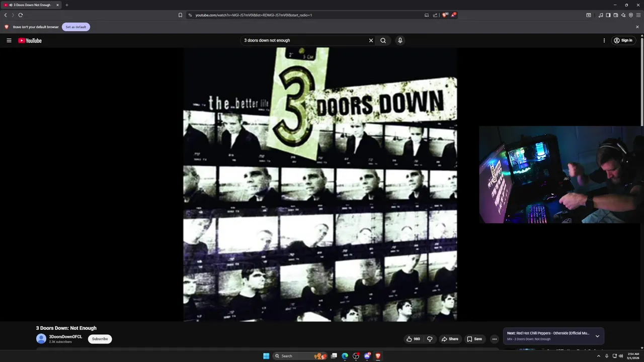Open Brave Rewards triangle icon
Image resolution: width=644 pixels, height=362 pixels.
coord(453,15)
